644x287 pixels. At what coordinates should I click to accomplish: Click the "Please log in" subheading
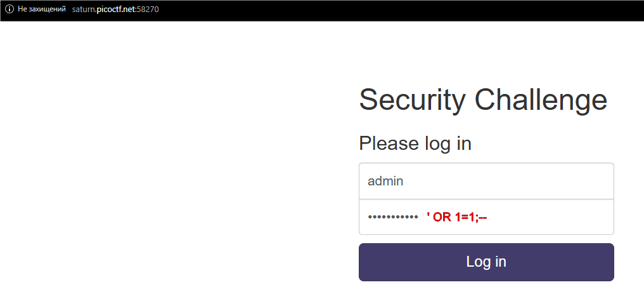(x=415, y=143)
